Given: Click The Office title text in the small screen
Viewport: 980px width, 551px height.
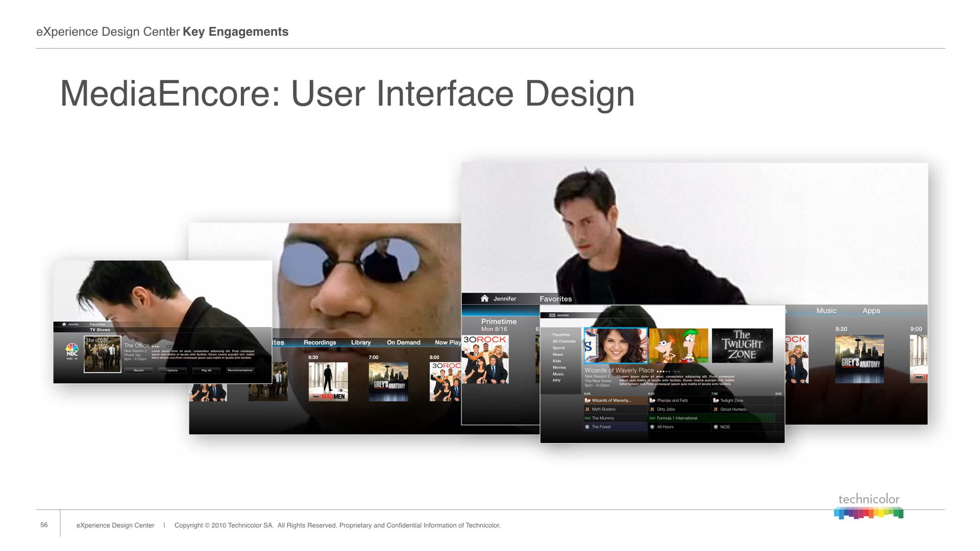Looking at the screenshot, I should point(137,345).
